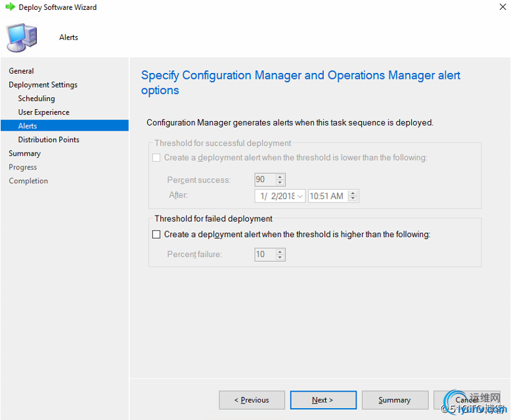Increase the After time with the up arrow
The height and width of the screenshot is (420, 511).
353,193
